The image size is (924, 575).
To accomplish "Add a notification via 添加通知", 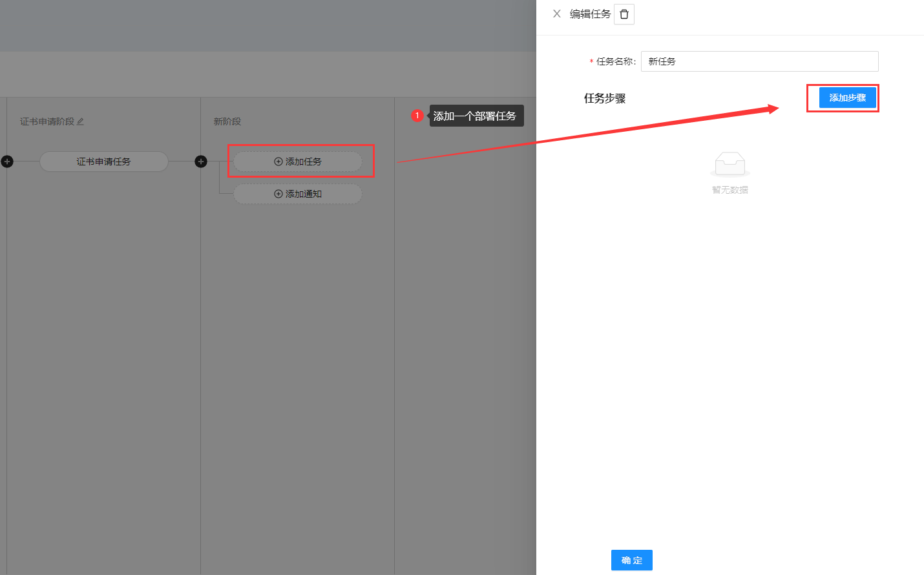I will coord(298,194).
